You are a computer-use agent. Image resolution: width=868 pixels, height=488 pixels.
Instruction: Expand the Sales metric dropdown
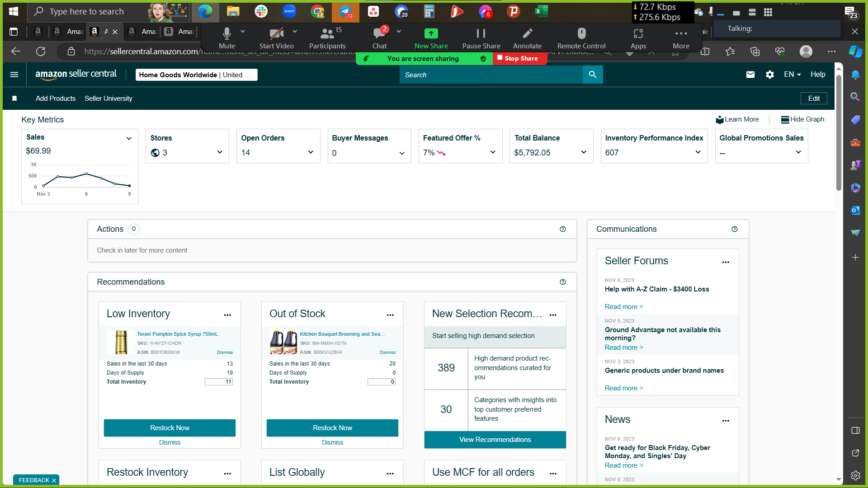coord(129,138)
